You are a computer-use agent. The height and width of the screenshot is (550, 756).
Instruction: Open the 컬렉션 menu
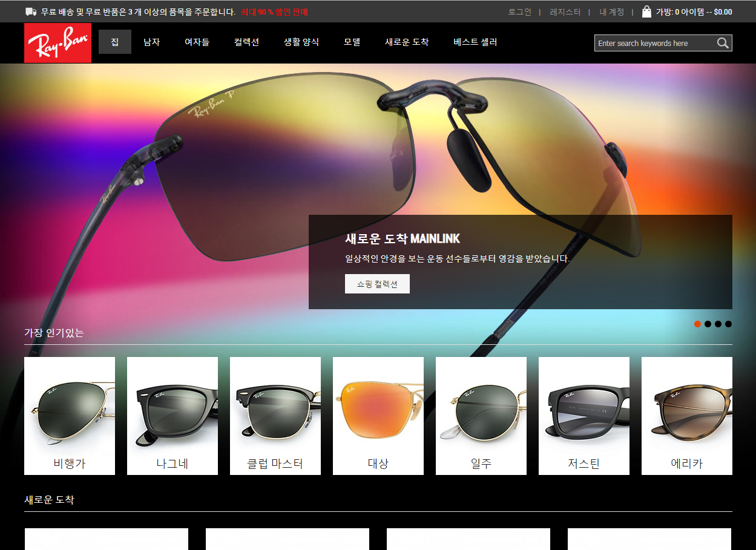pyautogui.click(x=246, y=42)
